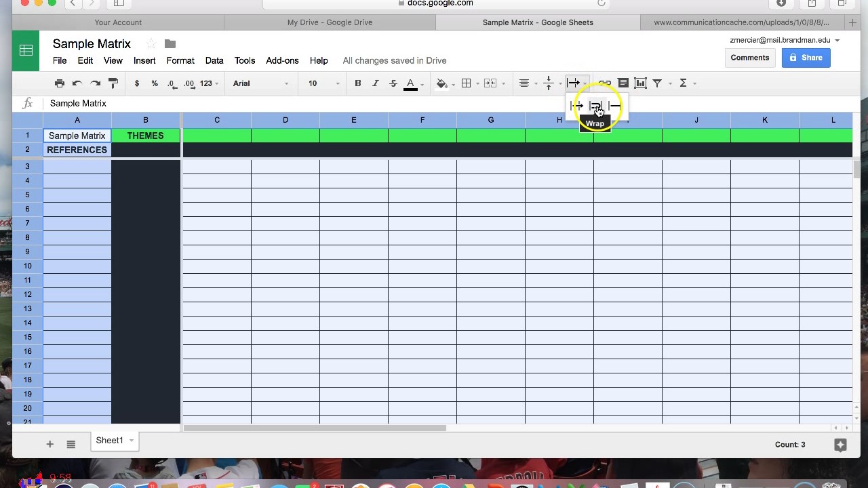Screen dimensions: 868x488
Task: Format as currency with dollar icon
Action: pos(137,83)
